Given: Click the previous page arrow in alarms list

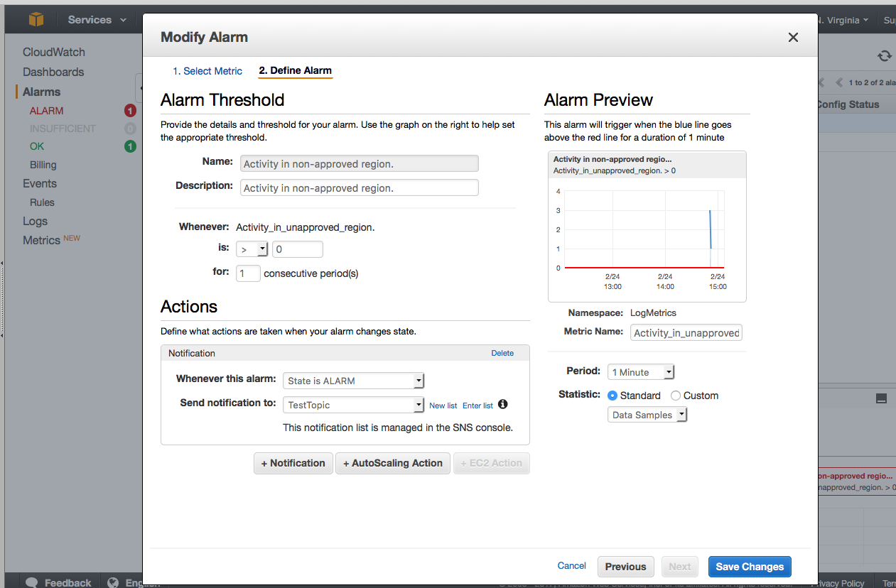Looking at the screenshot, I should [x=839, y=82].
